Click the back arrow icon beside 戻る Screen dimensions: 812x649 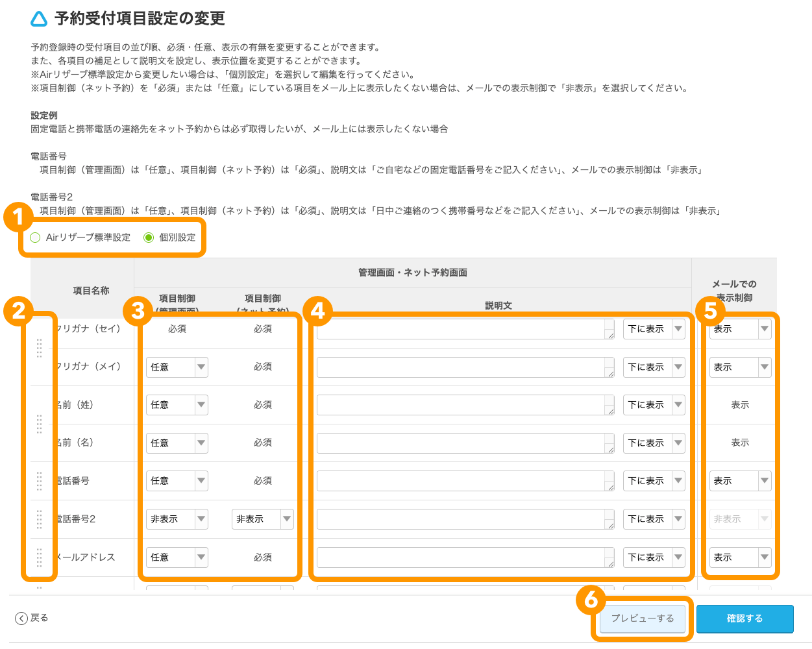(x=21, y=618)
